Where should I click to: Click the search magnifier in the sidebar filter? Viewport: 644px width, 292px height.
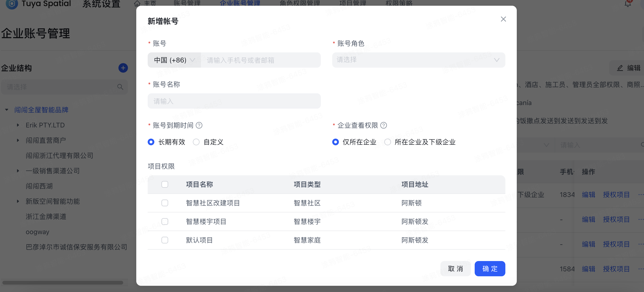click(x=120, y=87)
